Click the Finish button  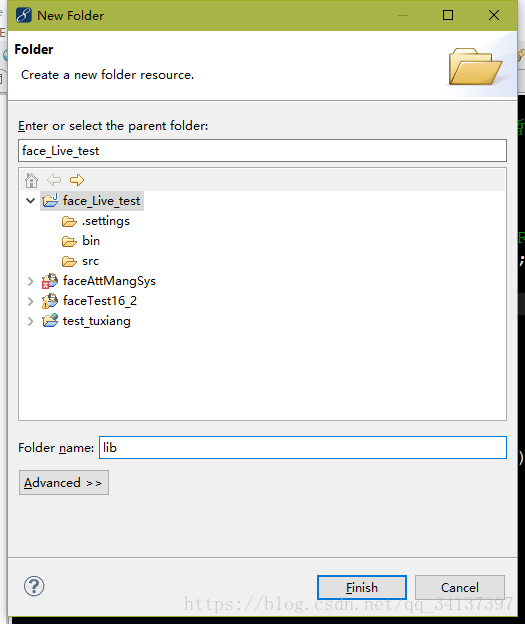click(x=362, y=587)
